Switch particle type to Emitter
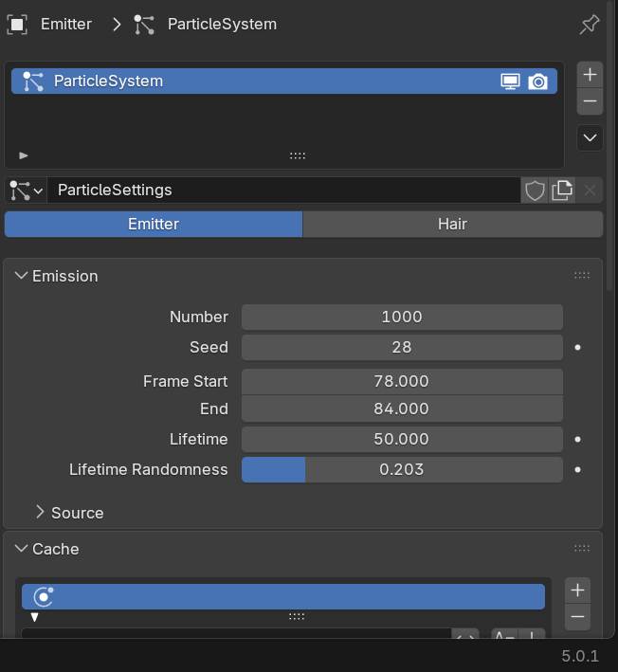The width and height of the screenshot is (618, 672). [x=154, y=224]
